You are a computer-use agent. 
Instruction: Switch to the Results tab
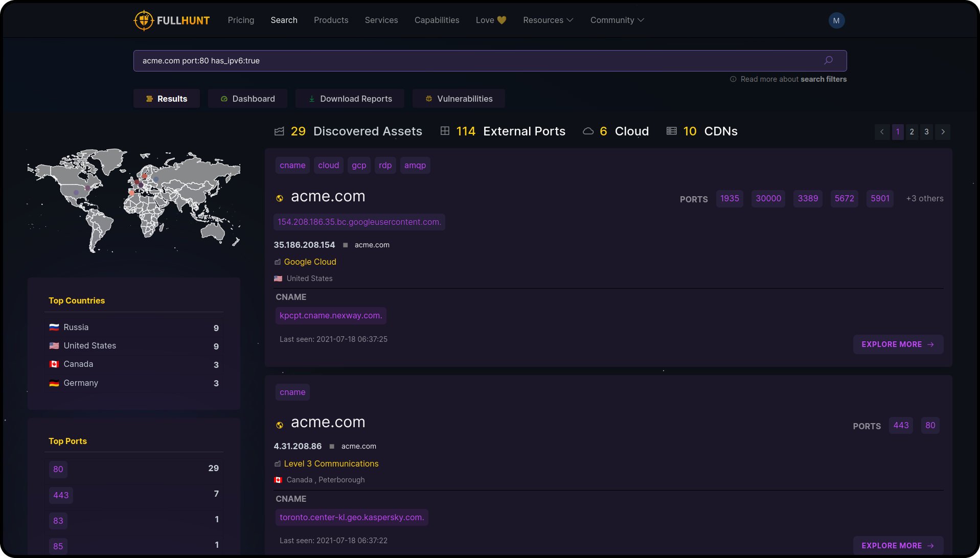(167, 99)
